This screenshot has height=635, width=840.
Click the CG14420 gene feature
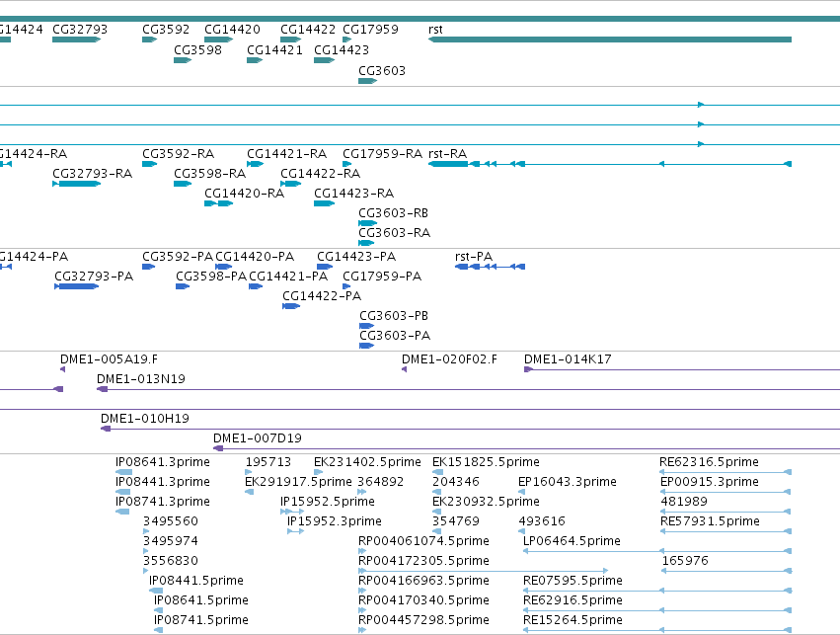tap(218, 40)
